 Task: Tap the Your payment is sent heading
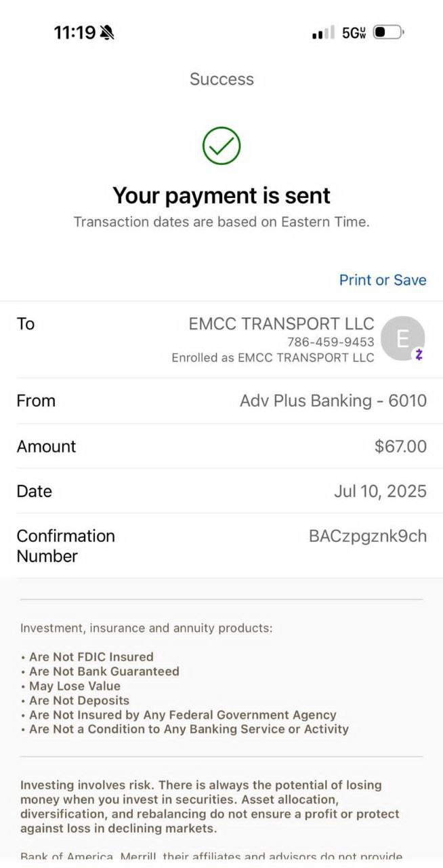click(221, 195)
